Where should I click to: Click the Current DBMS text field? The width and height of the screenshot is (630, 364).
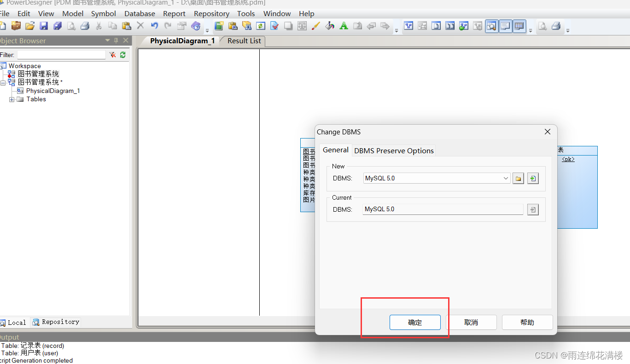pyautogui.click(x=443, y=209)
